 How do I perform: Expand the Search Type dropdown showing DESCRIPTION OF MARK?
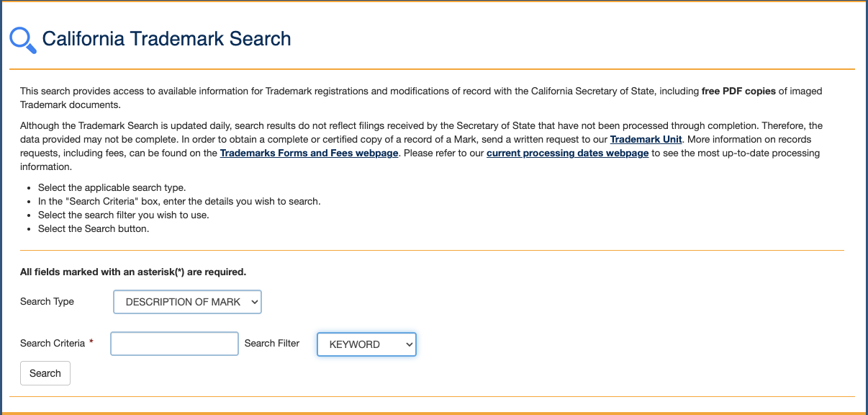coord(187,302)
